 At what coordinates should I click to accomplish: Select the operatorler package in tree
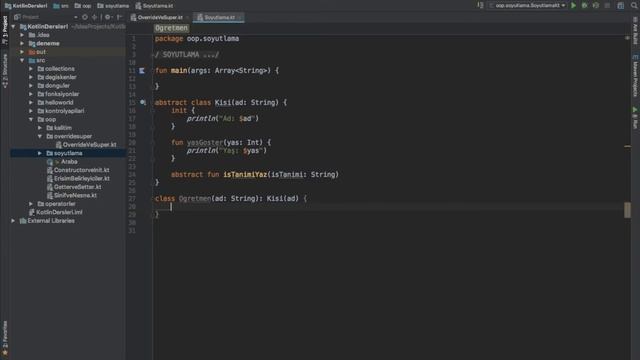[56, 204]
